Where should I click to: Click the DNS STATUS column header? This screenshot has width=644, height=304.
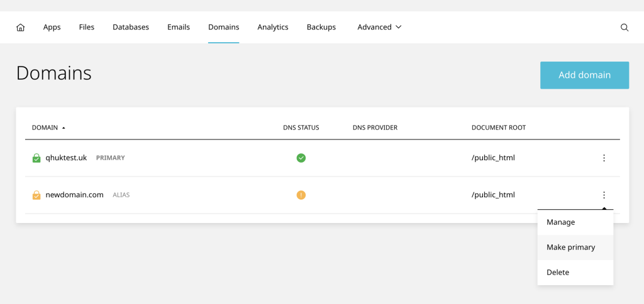point(301,128)
